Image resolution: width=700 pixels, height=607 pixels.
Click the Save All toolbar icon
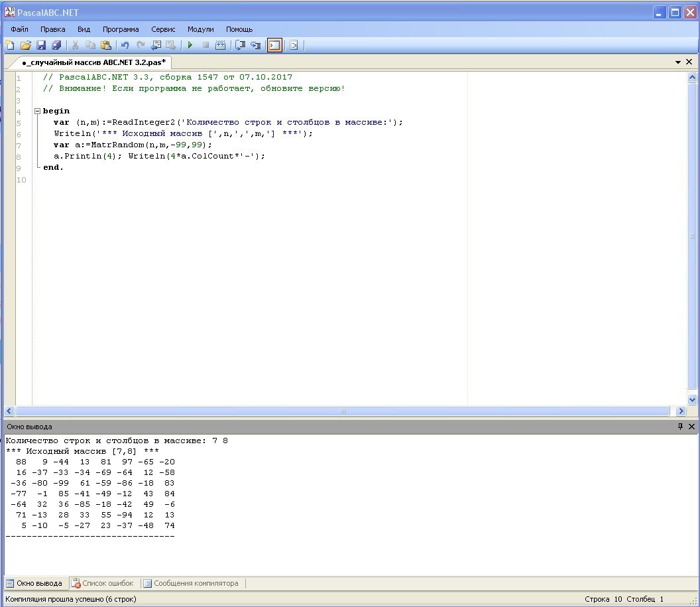(56, 45)
